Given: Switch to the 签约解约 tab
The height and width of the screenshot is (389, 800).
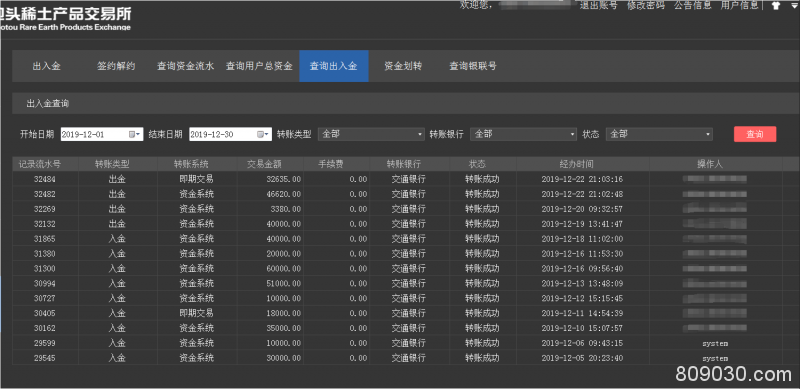Looking at the screenshot, I should [116, 66].
